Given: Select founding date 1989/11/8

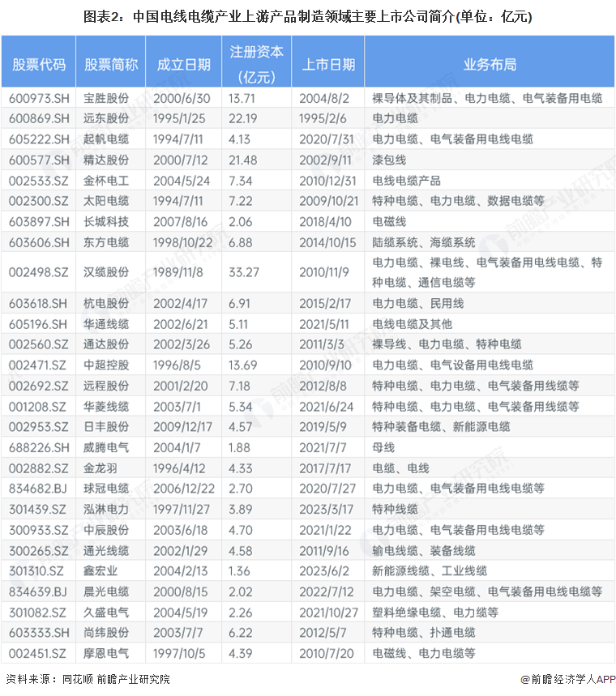Looking at the screenshot, I should [x=178, y=272].
